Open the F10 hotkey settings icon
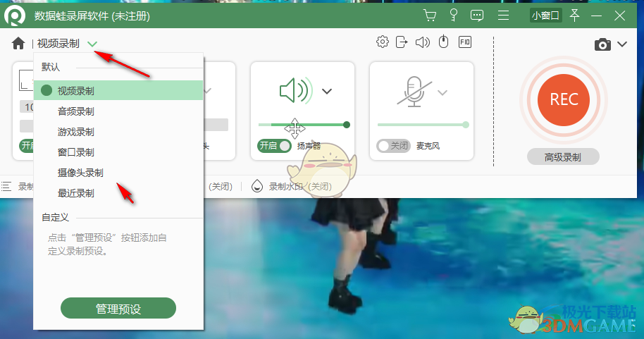Viewport: 644px width, 339px height. (x=465, y=42)
